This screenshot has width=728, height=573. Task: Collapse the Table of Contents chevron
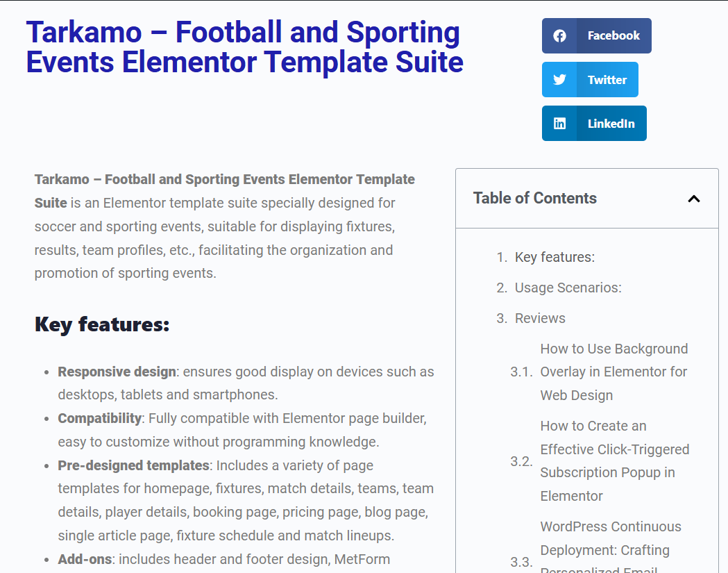693,199
